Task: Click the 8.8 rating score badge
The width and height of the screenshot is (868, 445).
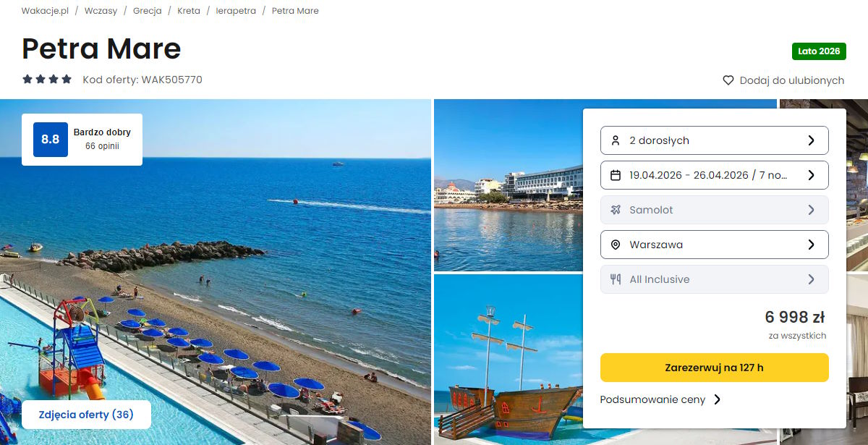Action: tap(51, 140)
